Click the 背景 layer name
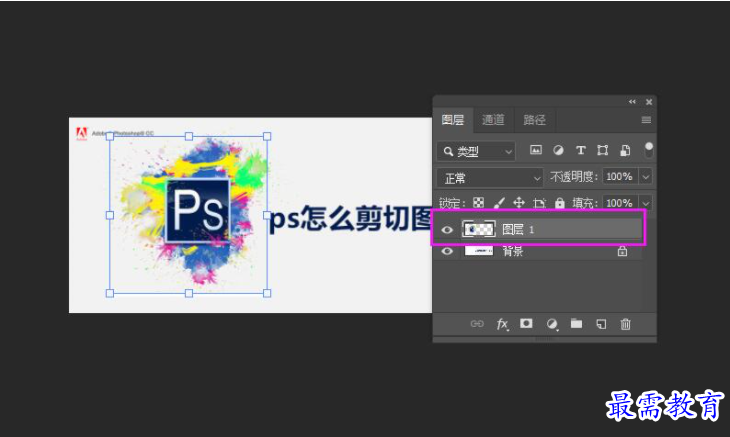The height and width of the screenshot is (437, 730). click(513, 251)
